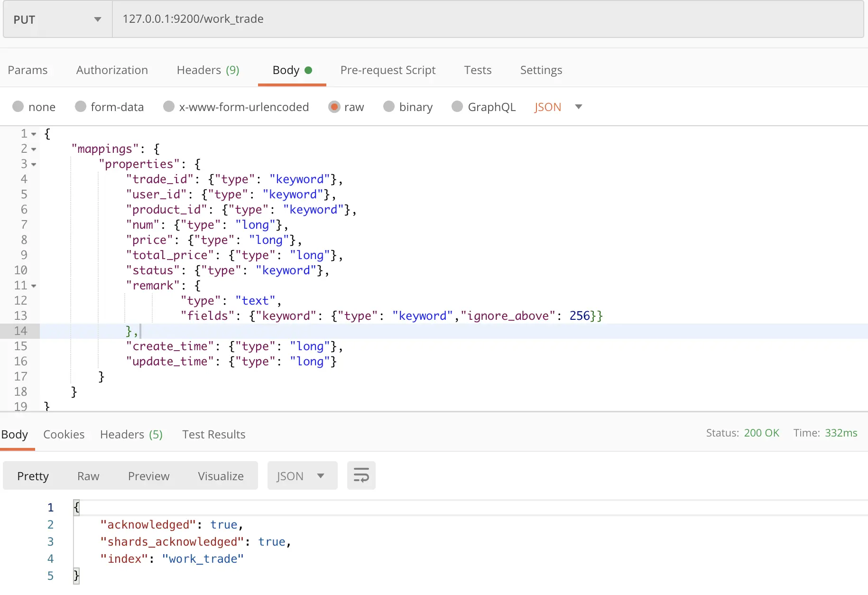Click the "total_price" key on line 9
The height and width of the screenshot is (595, 868).
point(170,255)
